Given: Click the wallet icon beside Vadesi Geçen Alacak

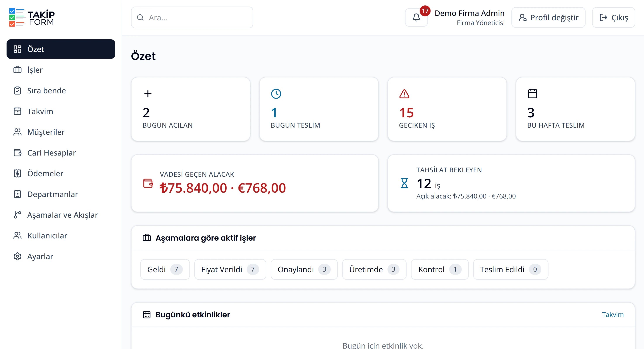Looking at the screenshot, I should (x=148, y=183).
